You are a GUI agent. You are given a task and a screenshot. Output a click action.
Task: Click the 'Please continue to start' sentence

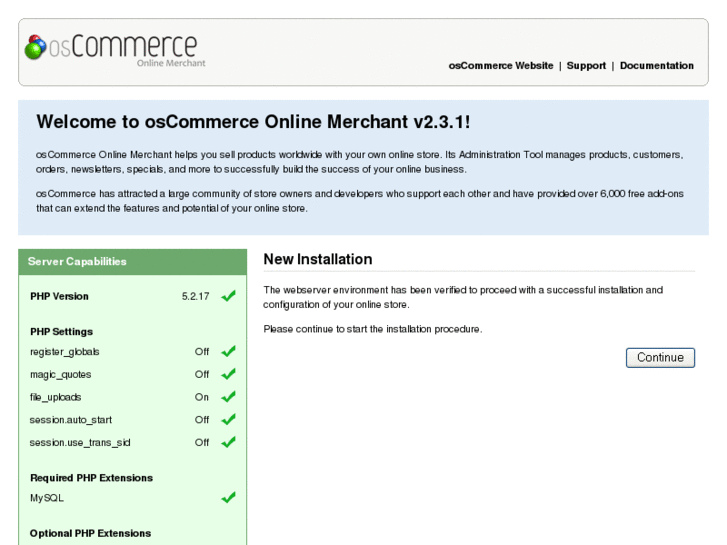pyautogui.click(x=373, y=329)
